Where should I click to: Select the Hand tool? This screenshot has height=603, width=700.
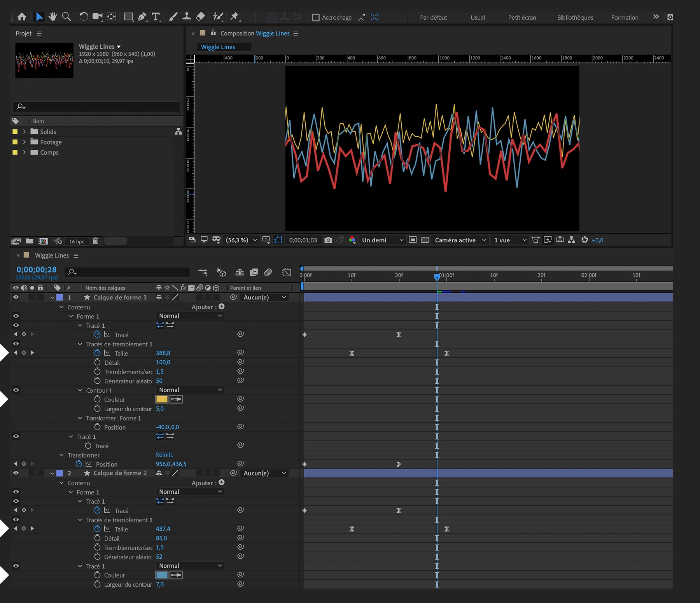point(52,17)
